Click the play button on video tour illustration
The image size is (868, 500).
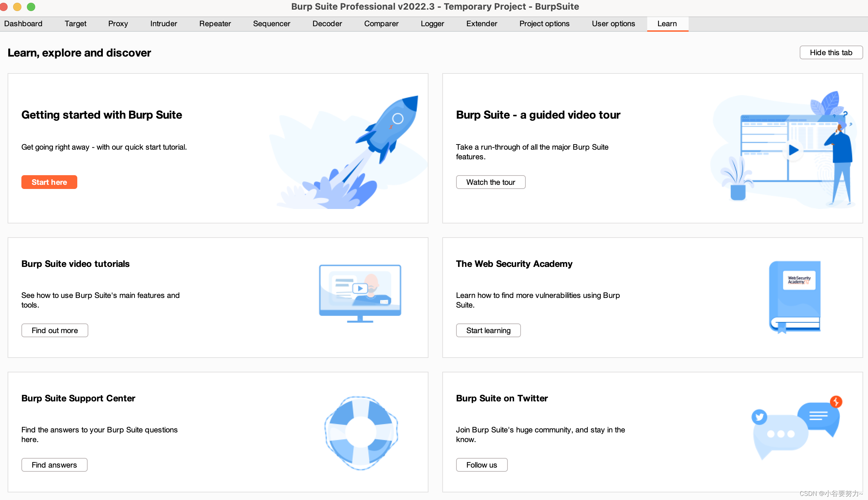(x=793, y=150)
